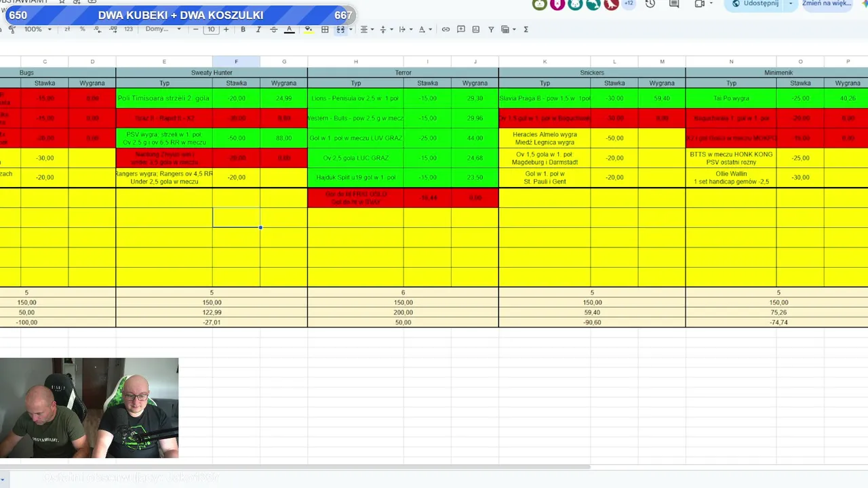868x488 pixels.
Task: Click the merge cells button
Action: pos(340,29)
